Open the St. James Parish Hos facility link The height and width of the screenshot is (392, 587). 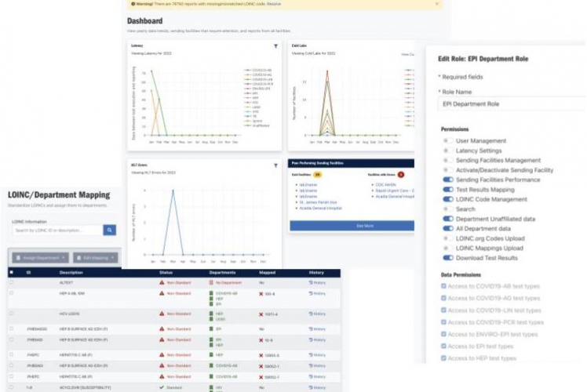tap(318, 202)
